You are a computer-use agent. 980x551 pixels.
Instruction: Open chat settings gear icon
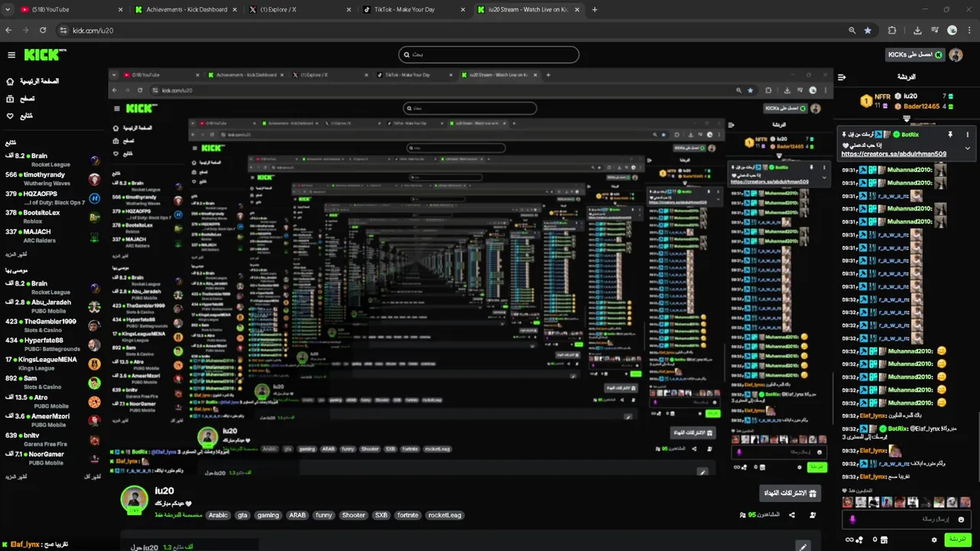(x=933, y=540)
